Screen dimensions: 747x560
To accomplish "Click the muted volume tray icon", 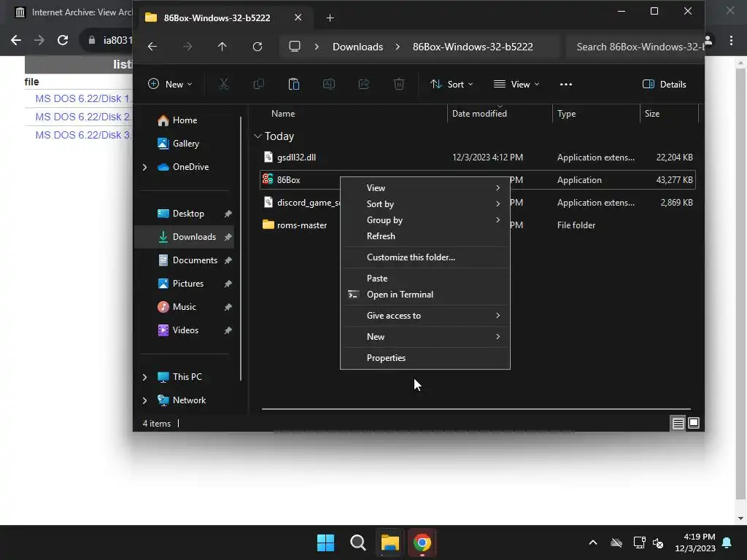I will click(659, 542).
